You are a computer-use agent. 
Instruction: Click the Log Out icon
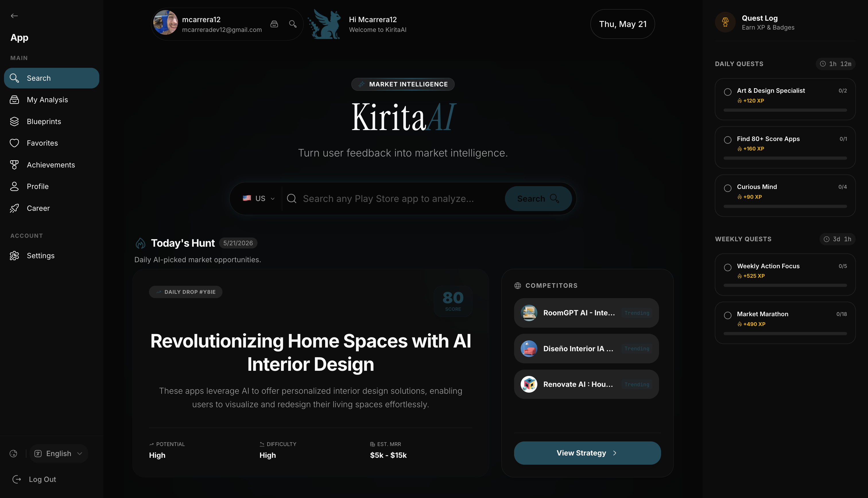17,480
